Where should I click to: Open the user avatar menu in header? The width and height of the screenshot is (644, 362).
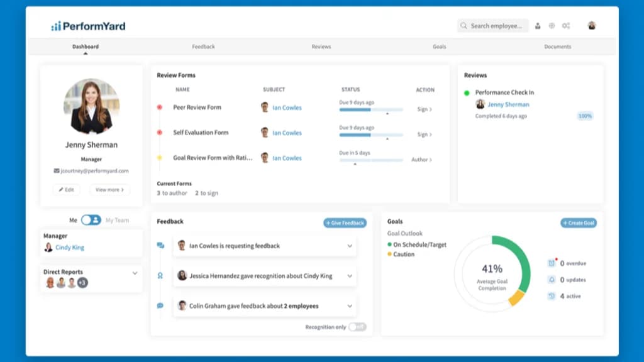point(591,26)
